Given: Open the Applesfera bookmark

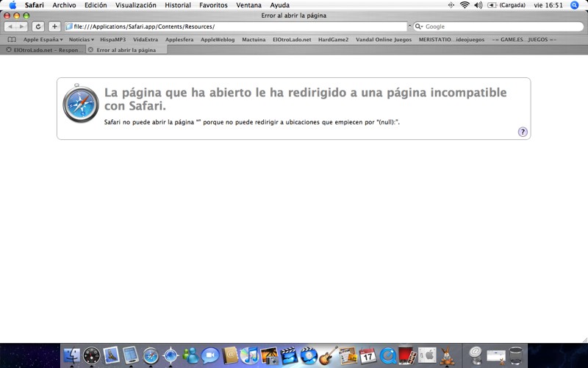Looking at the screenshot, I should point(179,40).
